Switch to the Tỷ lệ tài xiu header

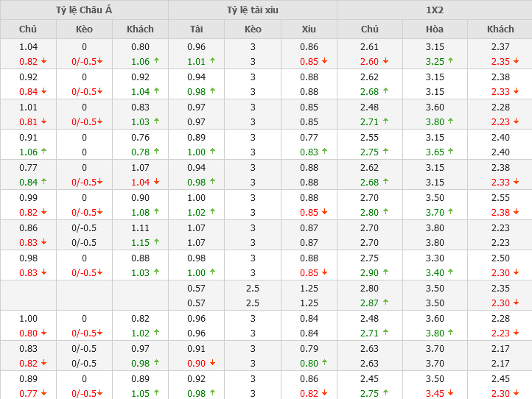pyautogui.click(x=253, y=10)
